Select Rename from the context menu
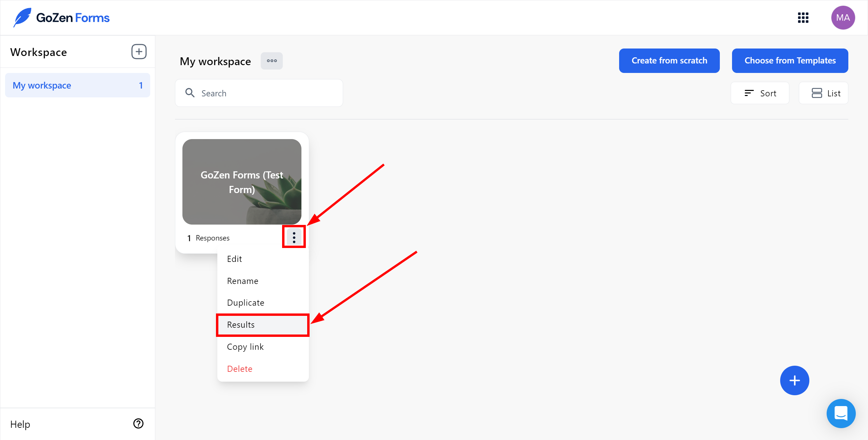868x440 pixels. pos(242,281)
